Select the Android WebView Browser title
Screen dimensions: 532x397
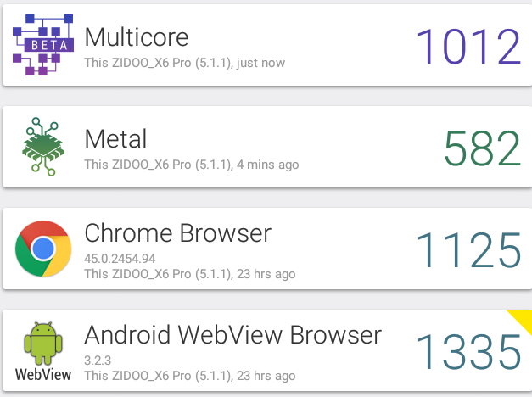(x=233, y=335)
